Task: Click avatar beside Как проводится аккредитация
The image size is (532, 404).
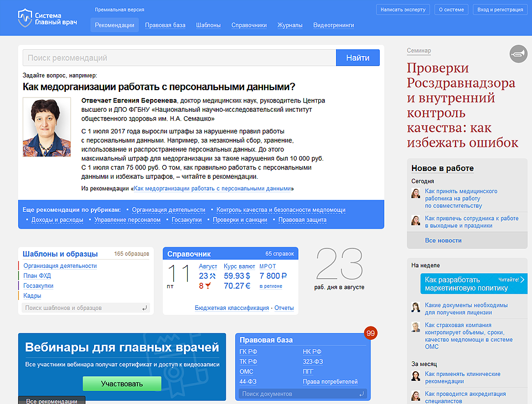Action: click(416, 396)
